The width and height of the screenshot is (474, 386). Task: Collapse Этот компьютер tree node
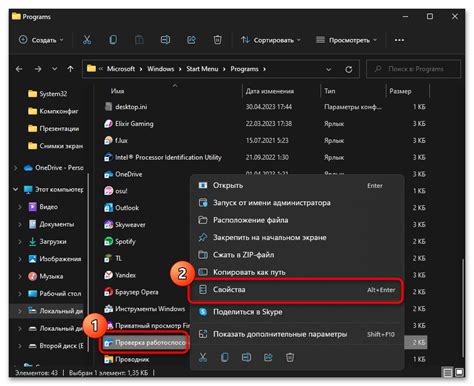pos(16,189)
